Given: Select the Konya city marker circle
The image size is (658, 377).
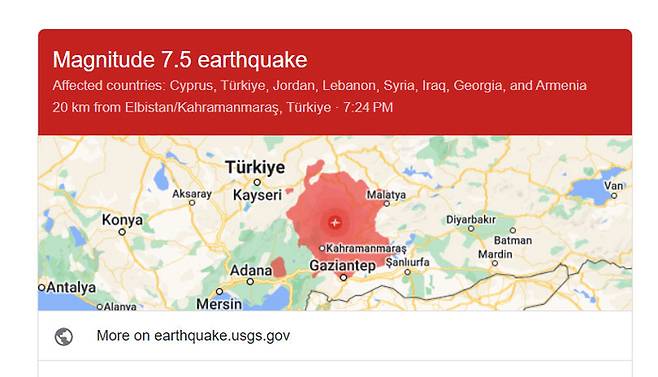Looking at the screenshot, I should (122, 232).
